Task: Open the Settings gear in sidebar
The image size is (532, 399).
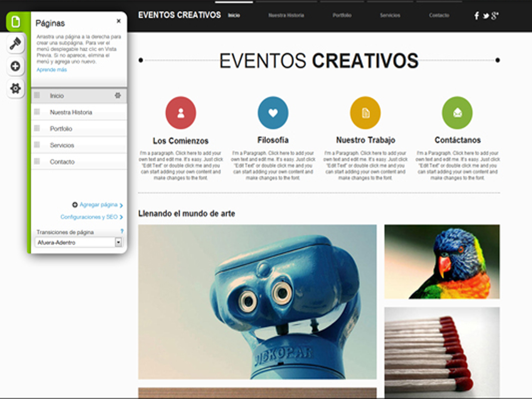Action: tap(15, 88)
